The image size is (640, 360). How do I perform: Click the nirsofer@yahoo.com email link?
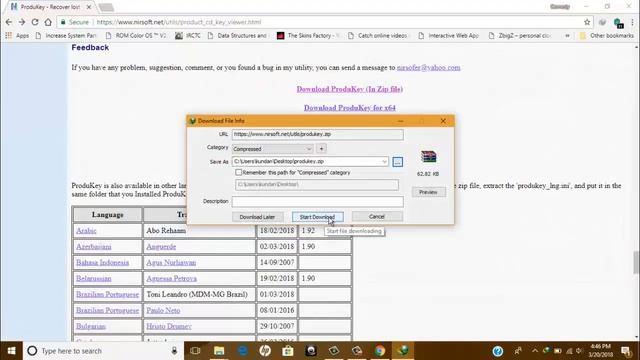coord(429,67)
